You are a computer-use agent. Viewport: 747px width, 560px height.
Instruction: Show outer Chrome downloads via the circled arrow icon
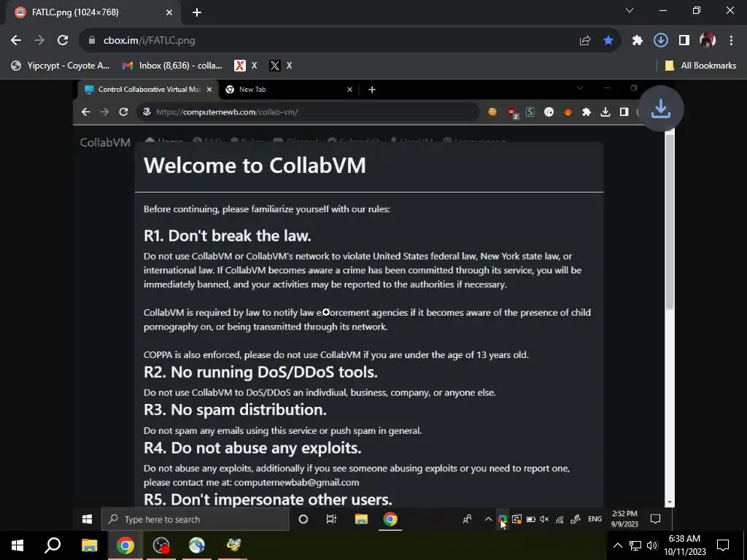click(660, 41)
